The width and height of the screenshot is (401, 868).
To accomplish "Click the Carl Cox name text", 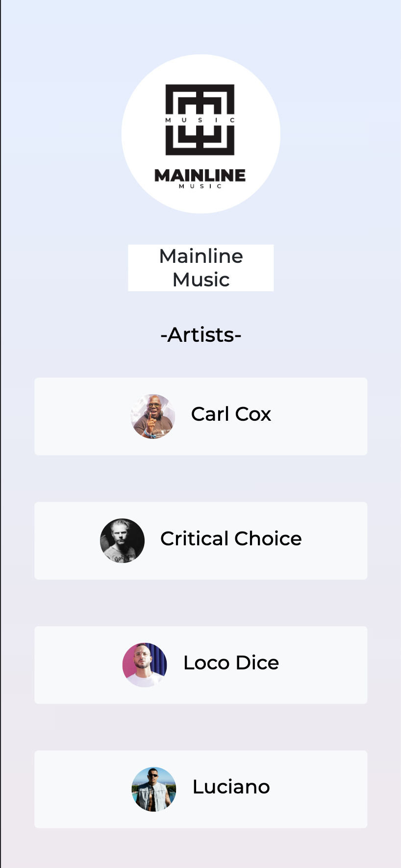I will point(231,414).
